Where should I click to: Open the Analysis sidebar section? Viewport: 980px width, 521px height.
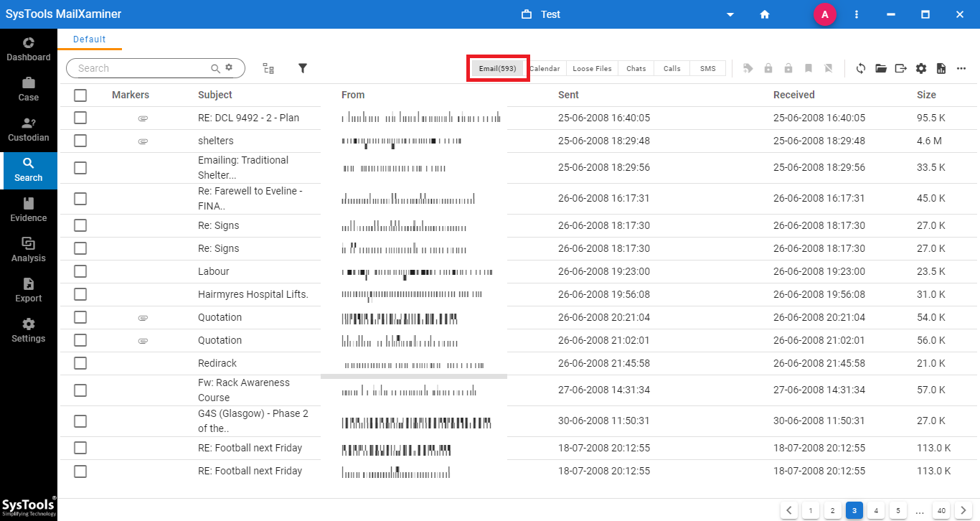(29, 250)
